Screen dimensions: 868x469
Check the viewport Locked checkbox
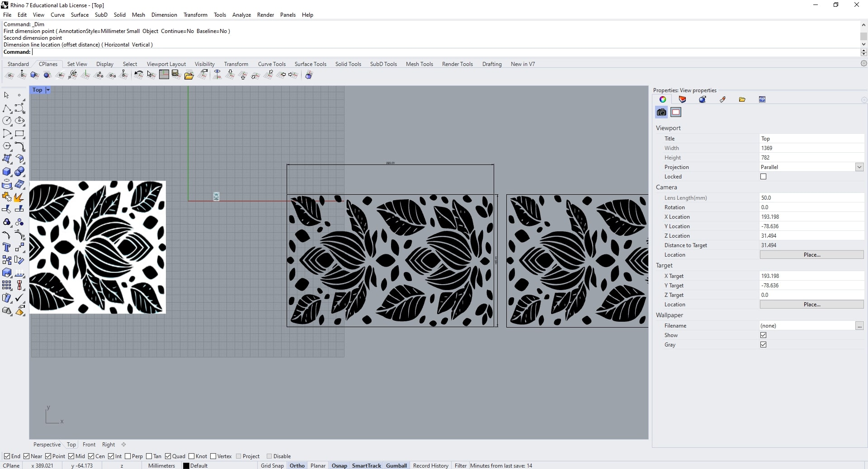coord(764,177)
